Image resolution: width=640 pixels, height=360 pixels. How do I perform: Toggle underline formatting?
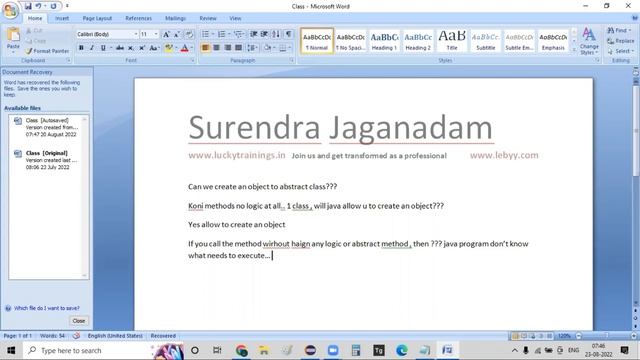[x=103, y=48]
